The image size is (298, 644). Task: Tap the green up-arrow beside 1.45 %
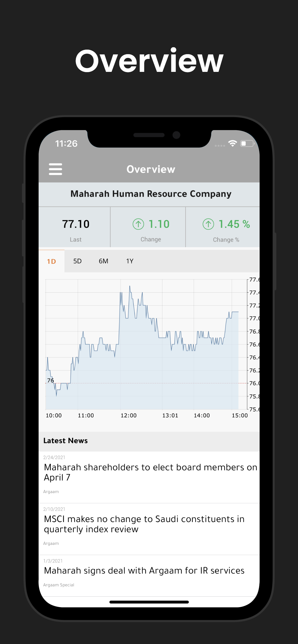(208, 224)
